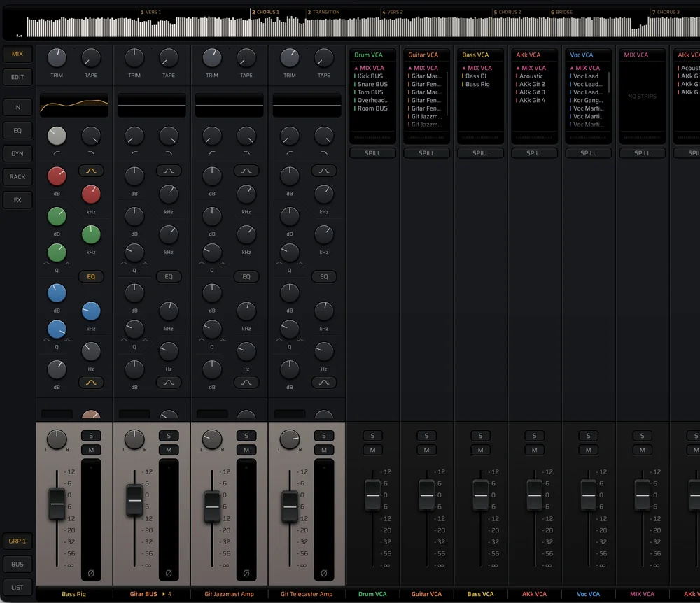Expand Gitar BUS with the arrow next to 4
This screenshot has height=603, width=700.
coord(163,594)
